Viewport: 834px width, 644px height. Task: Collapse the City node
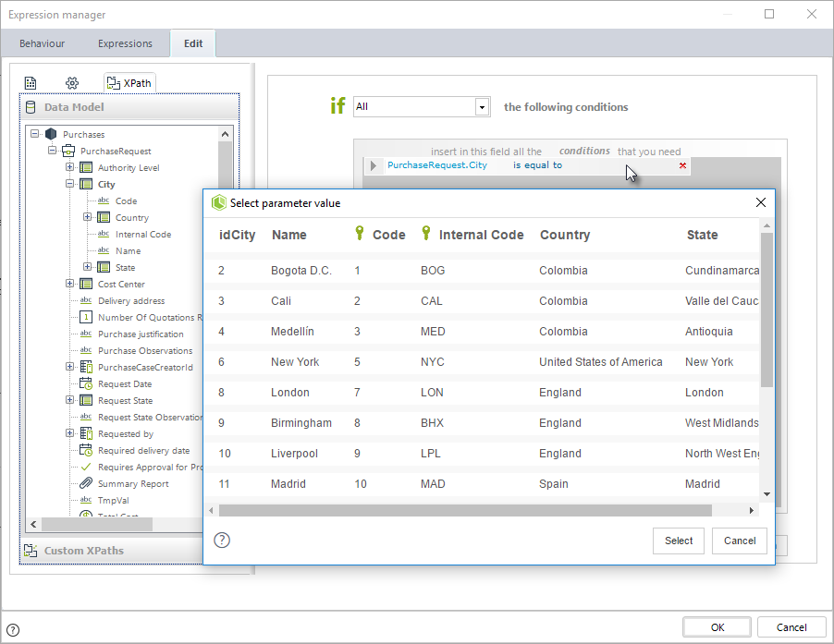click(x=69, y=184)
